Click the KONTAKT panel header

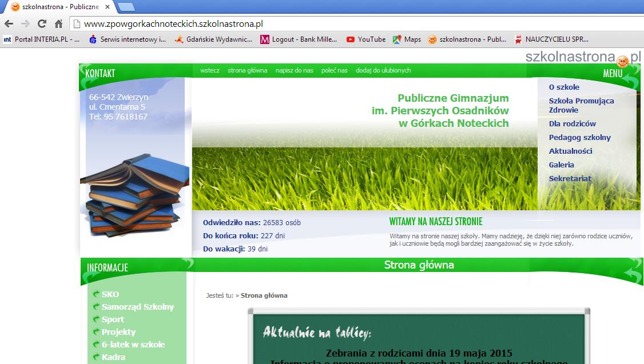(100, 74)
